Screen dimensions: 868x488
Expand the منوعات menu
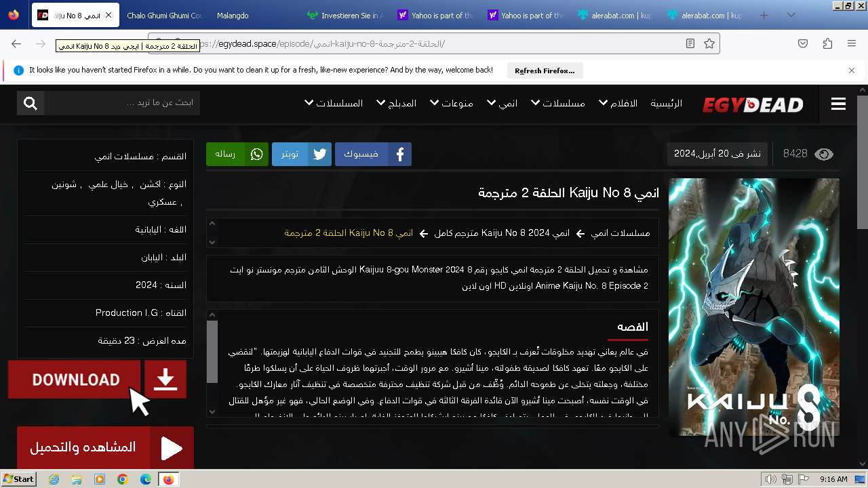(x=451, y=103)
